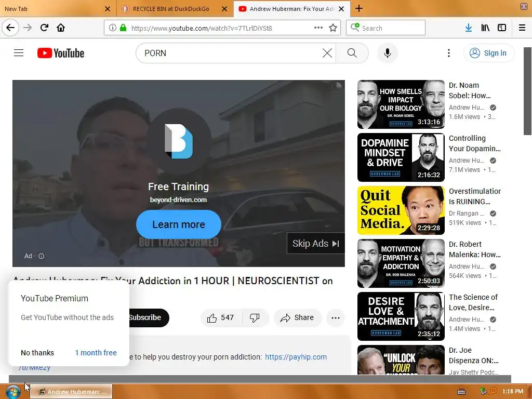This screenshot has width=532, height=399.
Task: Switch to RECYCLE BIN at DuckDuckGo tab
Action: point(170,8)
